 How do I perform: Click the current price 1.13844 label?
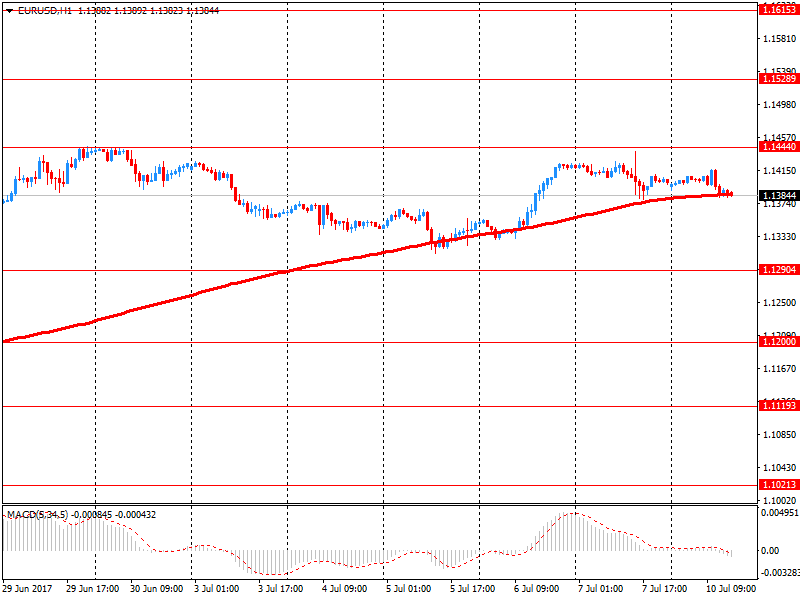[x=779, y=195]
